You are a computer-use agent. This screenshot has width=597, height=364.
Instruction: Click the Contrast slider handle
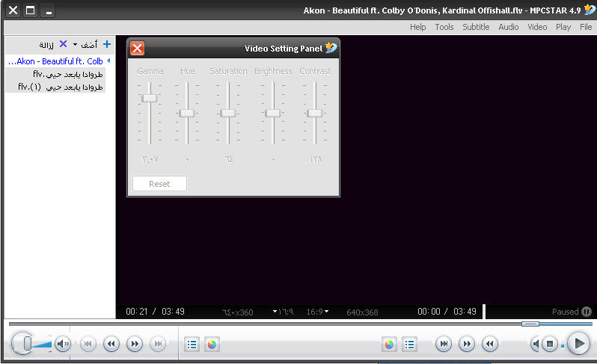[x=315, y=113]
